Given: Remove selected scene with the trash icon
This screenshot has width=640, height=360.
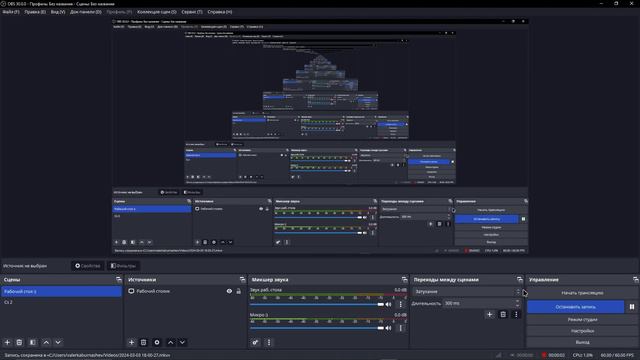Looking at the screenshot, I should 19,342.
